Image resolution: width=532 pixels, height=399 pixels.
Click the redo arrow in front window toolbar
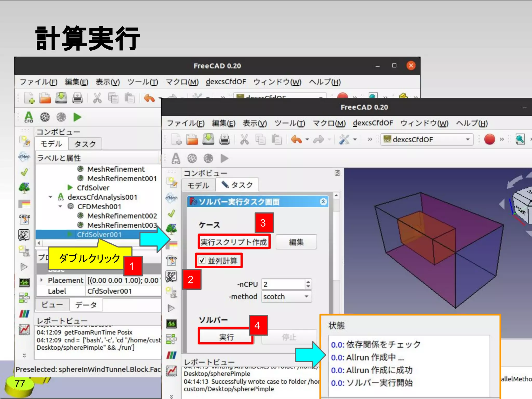[x=318, y=139]
